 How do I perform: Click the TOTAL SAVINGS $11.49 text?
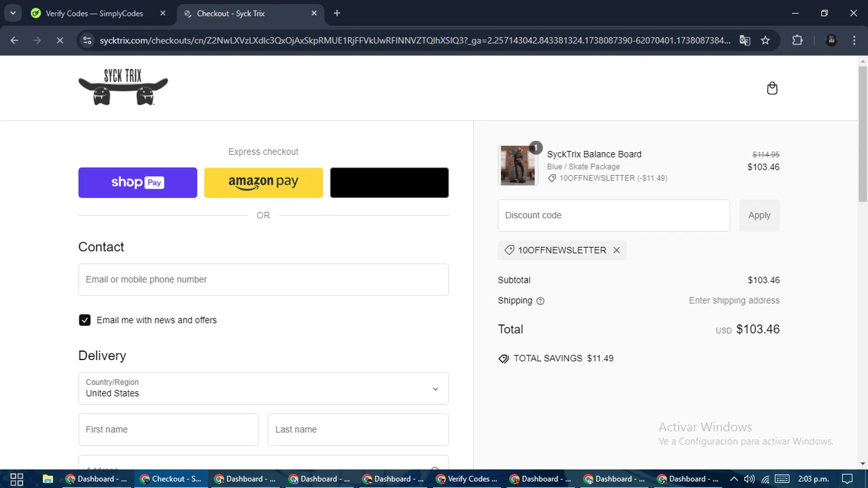pyautogui.click(x=564, y=359)
